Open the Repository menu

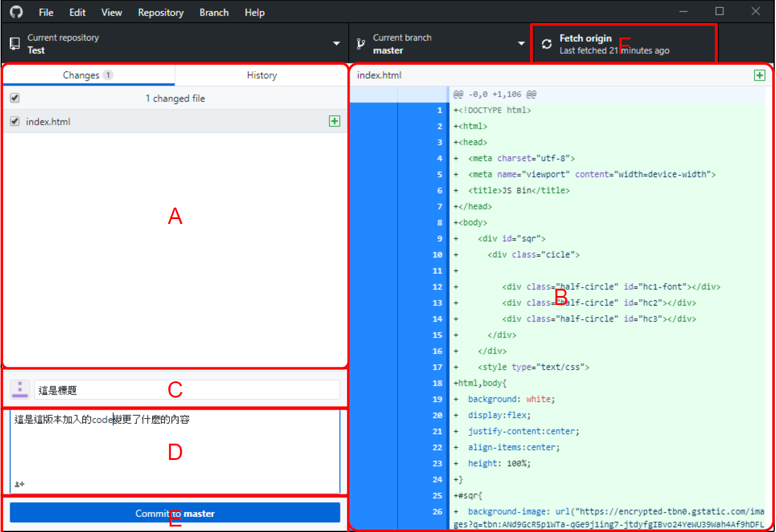(161, 12)
